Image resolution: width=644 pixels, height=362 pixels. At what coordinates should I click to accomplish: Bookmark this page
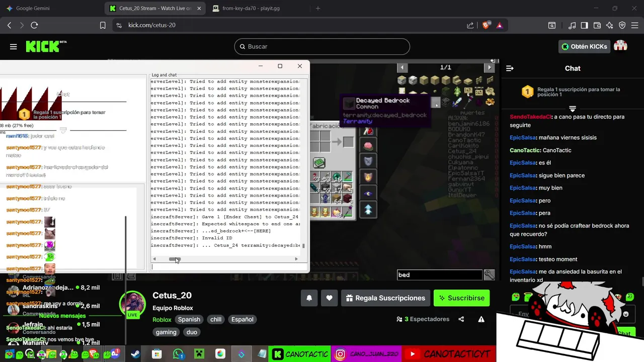(103, 25)
